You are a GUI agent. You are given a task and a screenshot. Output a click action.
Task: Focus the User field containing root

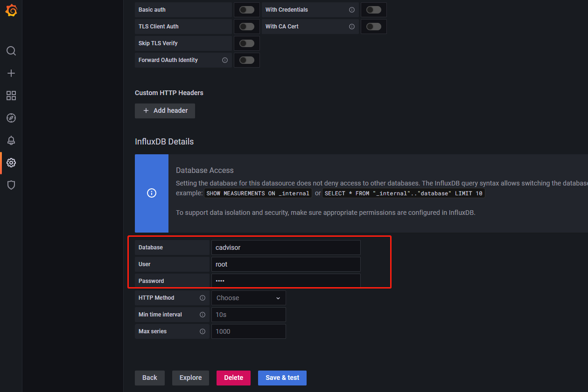[x=286, y=264]
